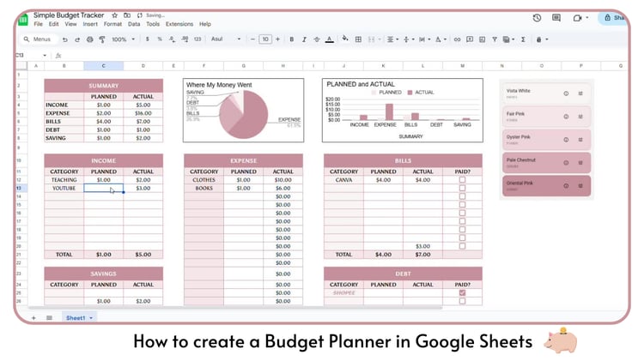Select the Fair Pink color swatch

tap(546, 117)
